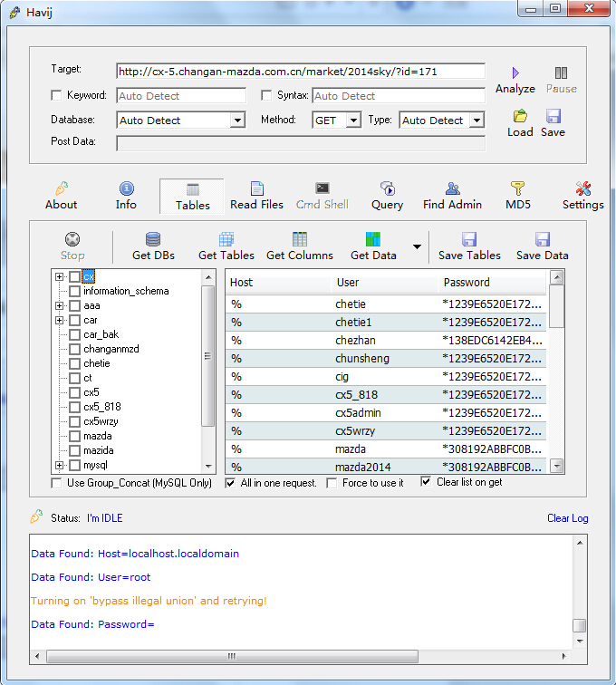The width and height of the screenshot is (616, 685).
Task: Expand the mysql database node
Action: coord(60,465)
